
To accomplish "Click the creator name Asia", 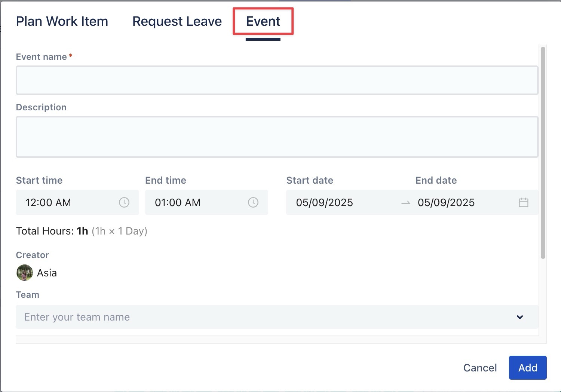I will point(47,273).
